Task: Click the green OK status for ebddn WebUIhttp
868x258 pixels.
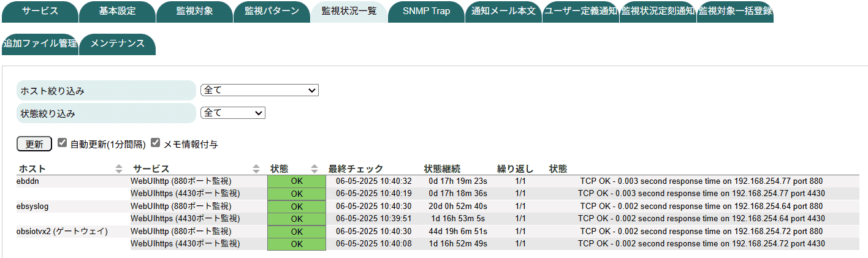Action: [x=297, y=181]
